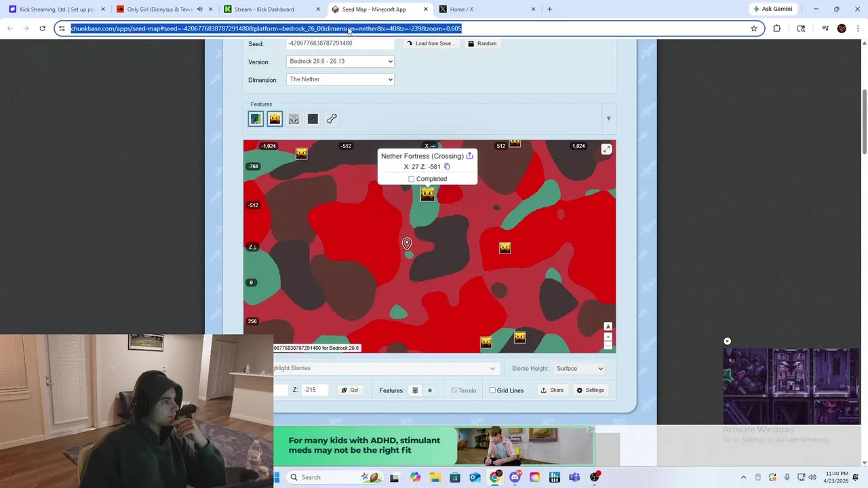Open the browser extensions menu
This screenshot has width=868, height=488.
(x=777, y=28)
